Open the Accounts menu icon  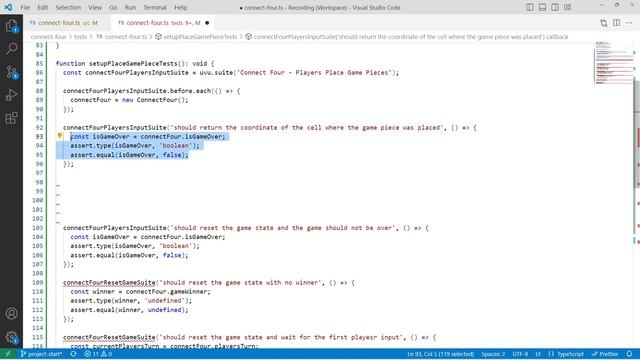(11, 313)
